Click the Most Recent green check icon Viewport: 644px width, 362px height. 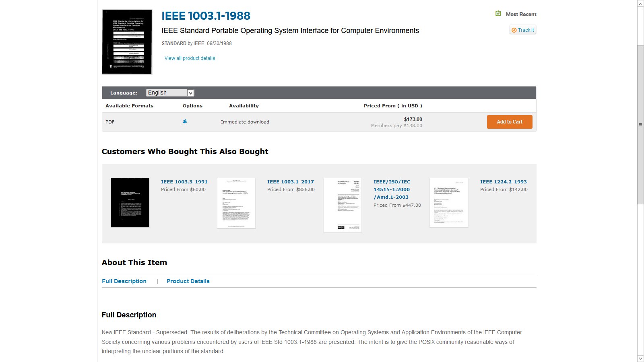(x=498, y=14)
